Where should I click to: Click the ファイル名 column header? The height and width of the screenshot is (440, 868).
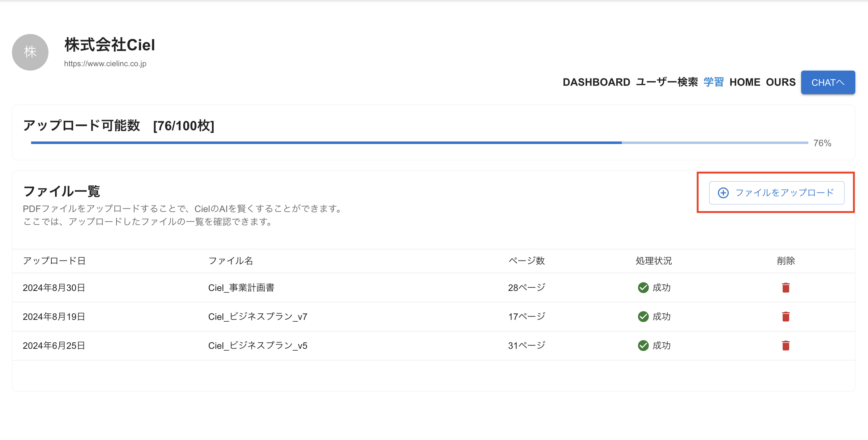click(x=230, y=261)
